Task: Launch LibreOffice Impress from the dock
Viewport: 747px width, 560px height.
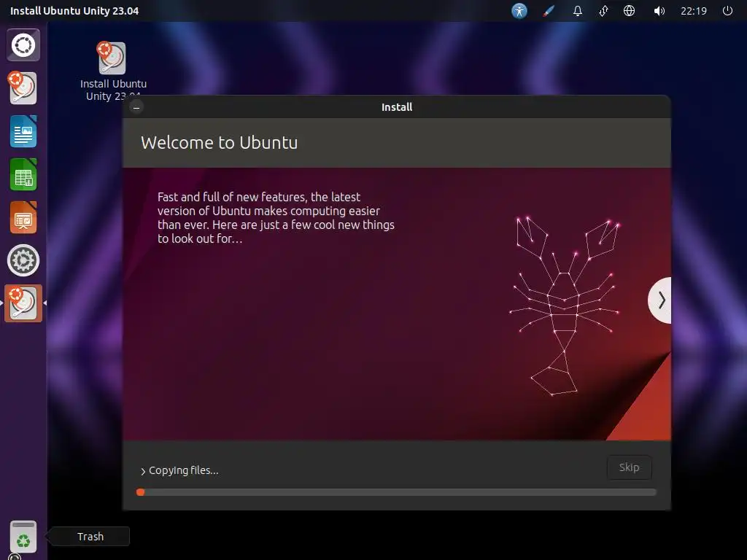Action: pos(23,217)
